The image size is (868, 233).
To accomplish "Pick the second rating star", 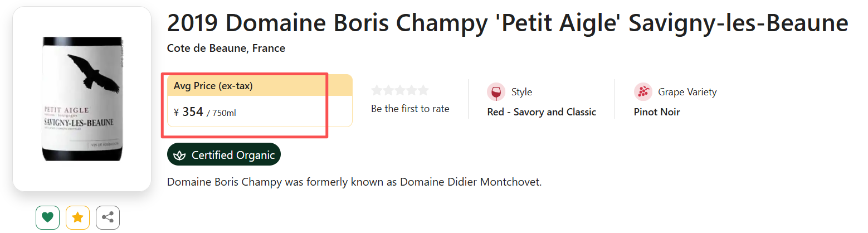I will (389, 90).
